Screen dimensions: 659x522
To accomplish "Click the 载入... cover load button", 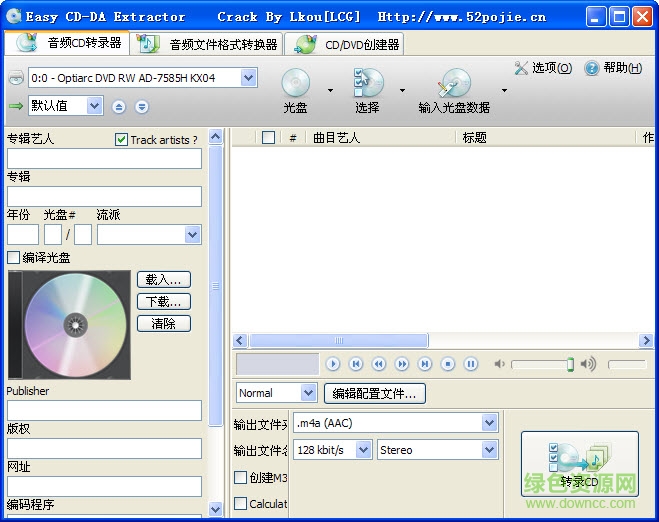I will 163,280.
